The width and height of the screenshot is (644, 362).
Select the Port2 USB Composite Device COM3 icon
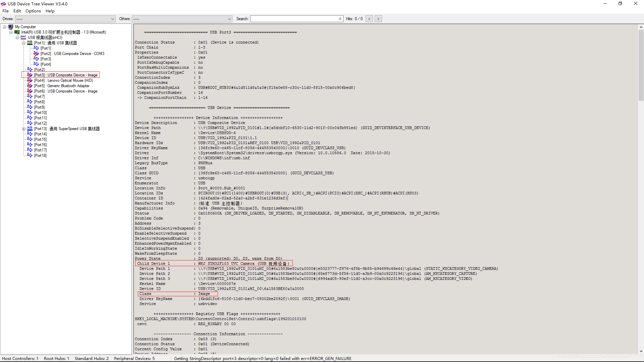coord(36,54)
